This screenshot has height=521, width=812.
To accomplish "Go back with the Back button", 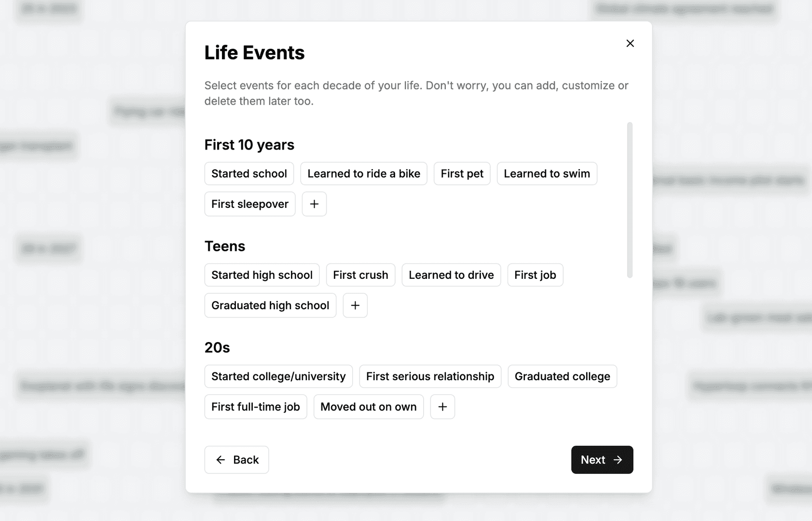I will point(236,460).
